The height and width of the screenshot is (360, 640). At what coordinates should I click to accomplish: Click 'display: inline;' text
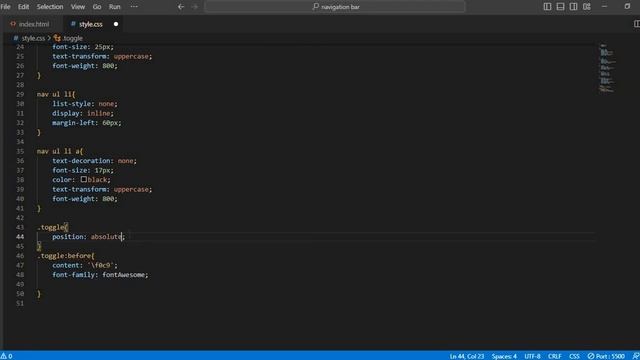pos(83,113)
